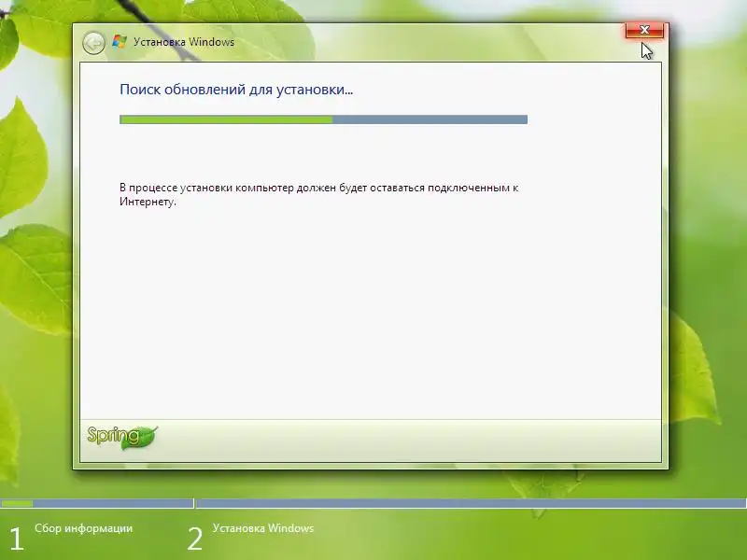Click the round back arrow button
747x560 pixels.
pyautogui.click(x=94, y=43)
